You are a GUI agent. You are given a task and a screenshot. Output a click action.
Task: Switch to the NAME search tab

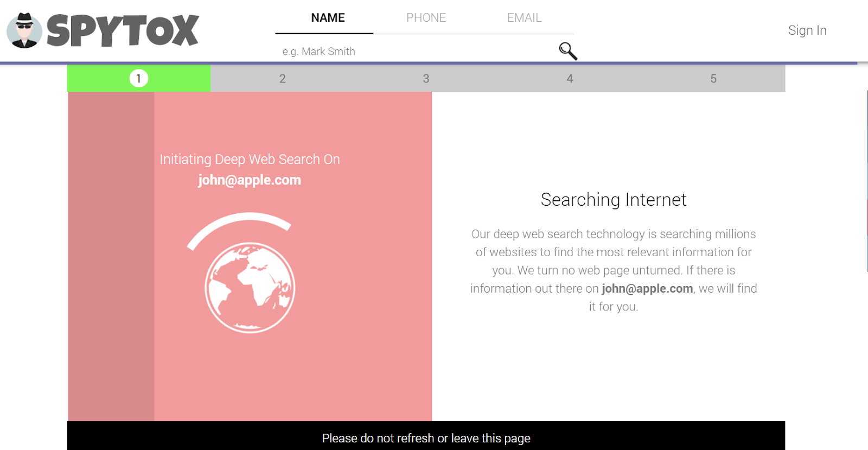(328, 18)
